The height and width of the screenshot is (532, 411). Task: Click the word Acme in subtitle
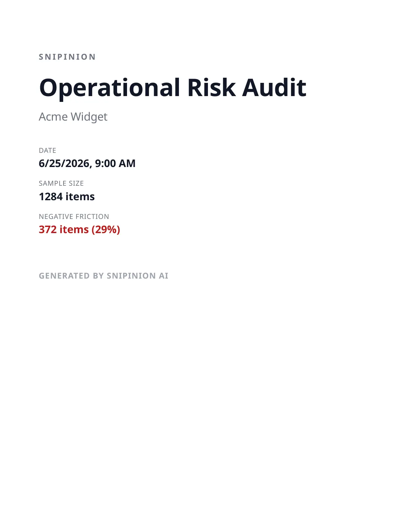(x=53, y=117)
